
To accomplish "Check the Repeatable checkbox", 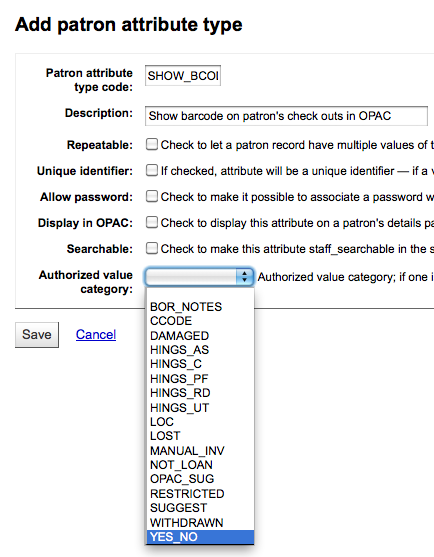I will click(152, 145).
